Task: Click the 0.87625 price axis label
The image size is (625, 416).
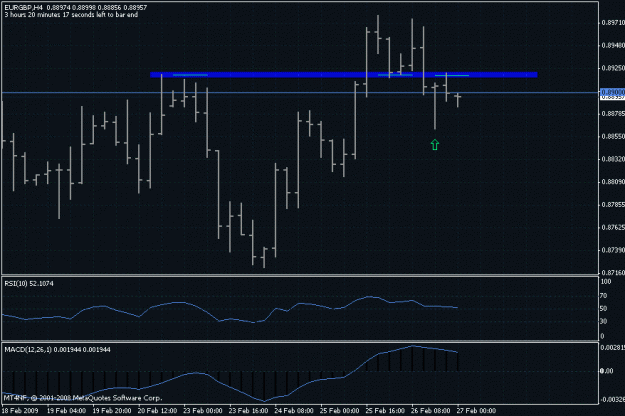Action: pyautogui.click(x=613, y=227)
